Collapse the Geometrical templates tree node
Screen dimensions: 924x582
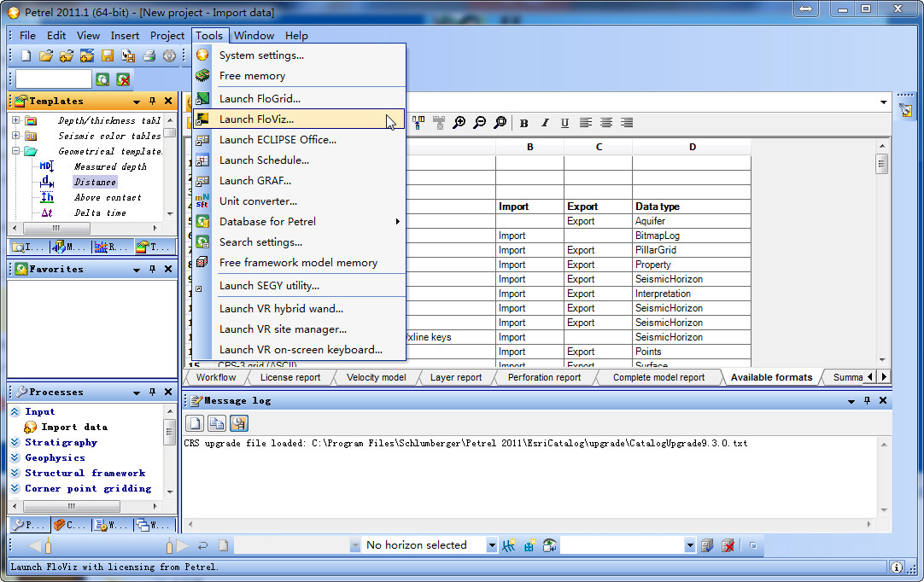(16, 151)
